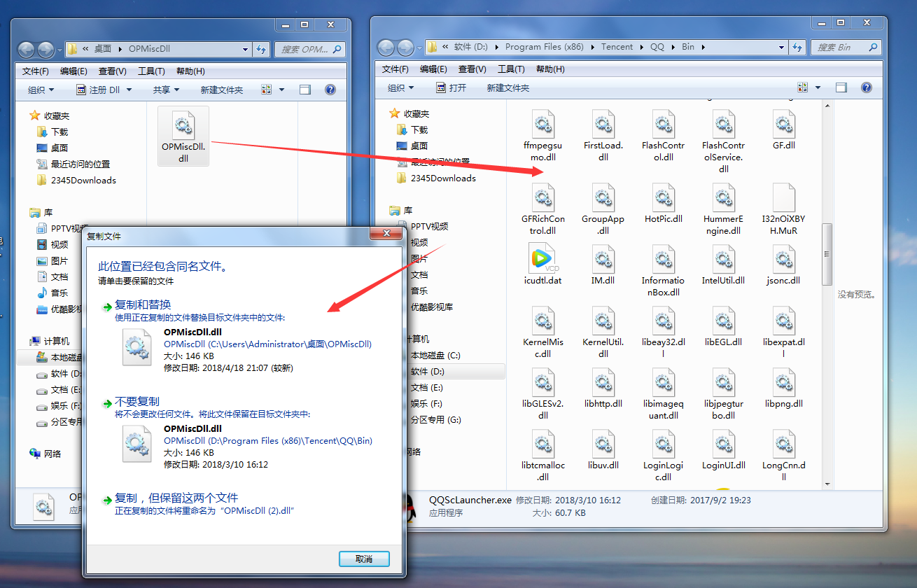Select the icudtl.dat file icon

(x=543, y=258)
